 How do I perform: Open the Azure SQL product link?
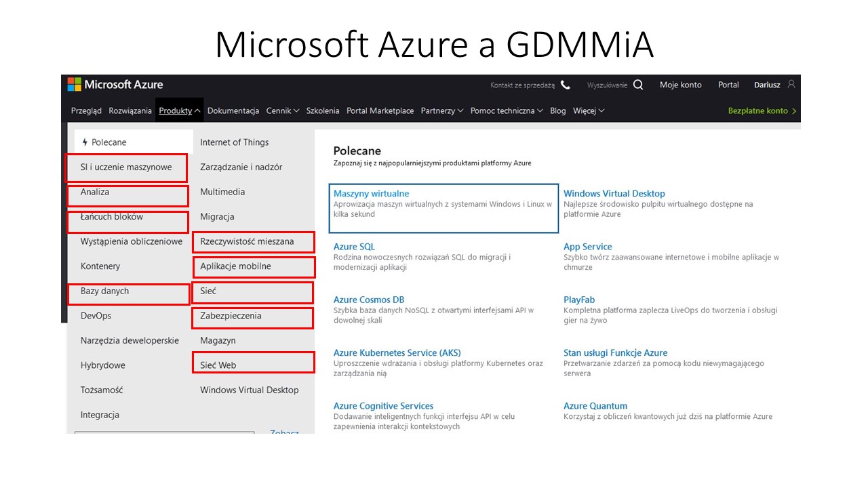pyautogui.click(x=354, y=247)
